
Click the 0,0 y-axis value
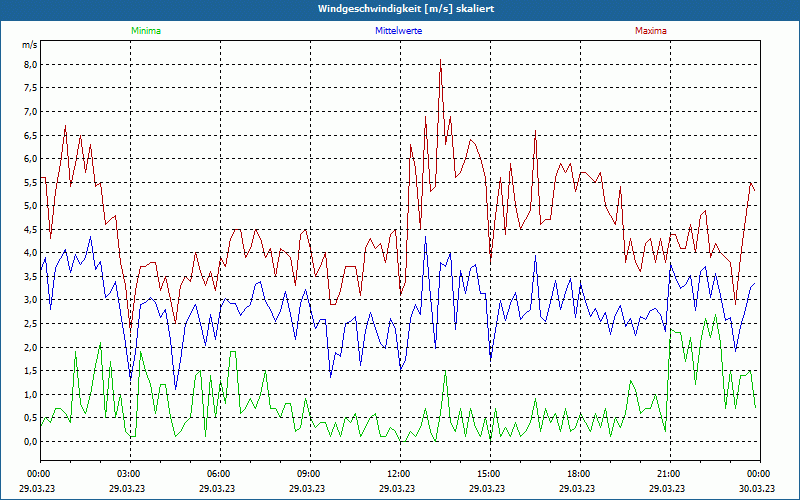tap(31, 441)
